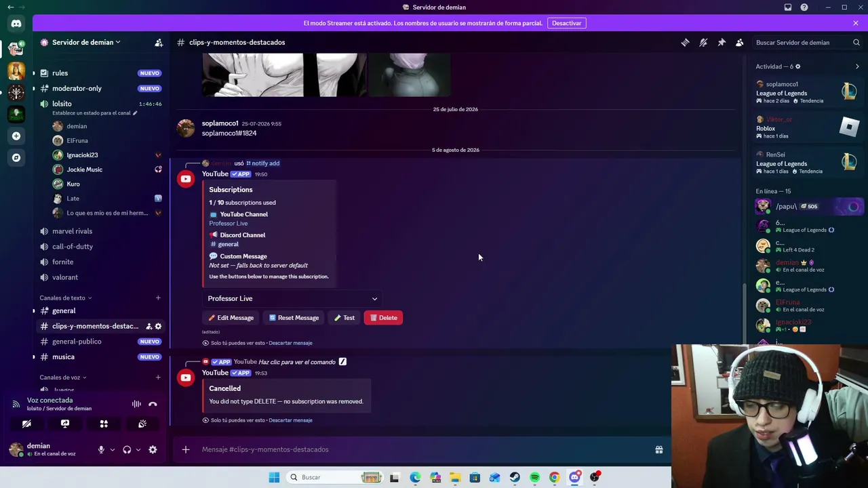Image resolution: width=868 pixels, height=488 pixels.
Task: Open the discover servers compass icon
Action: click(16, 157)
